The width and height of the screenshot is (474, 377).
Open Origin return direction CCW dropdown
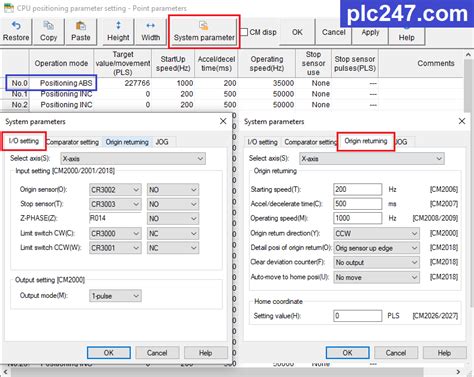(376, 233)
